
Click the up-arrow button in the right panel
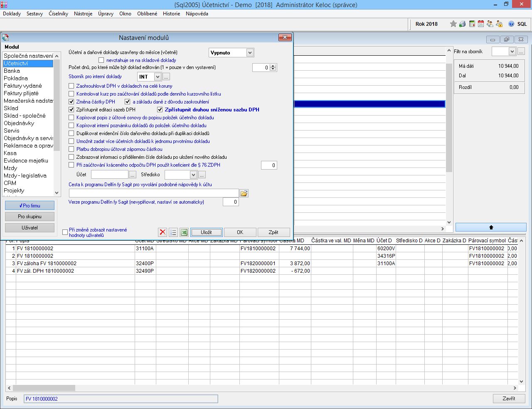tap(491, 227)
